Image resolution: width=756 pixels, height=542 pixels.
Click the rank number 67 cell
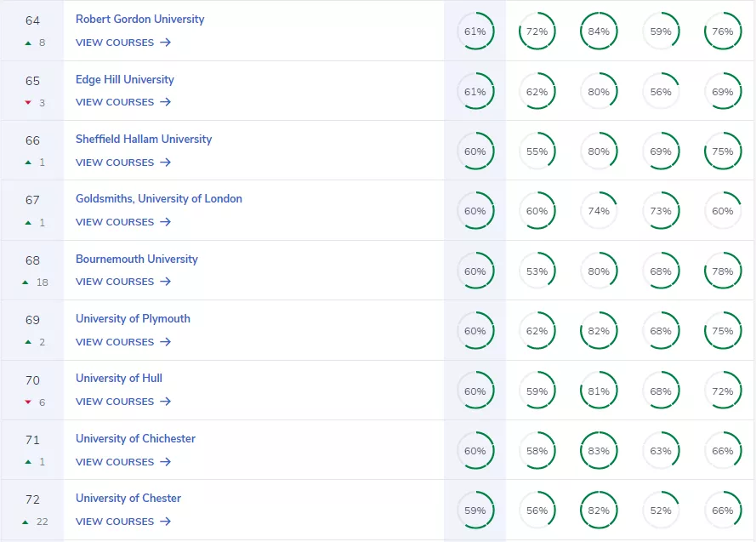point(32,198)
